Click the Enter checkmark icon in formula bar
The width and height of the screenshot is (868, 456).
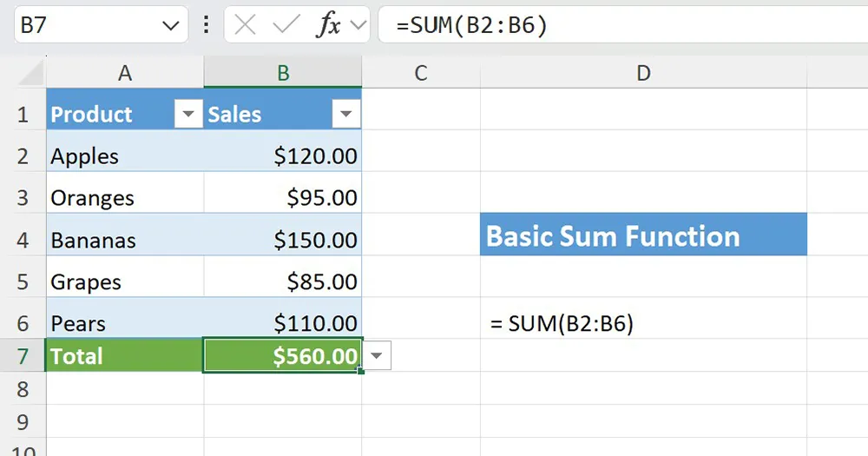(x=286, y=26)
